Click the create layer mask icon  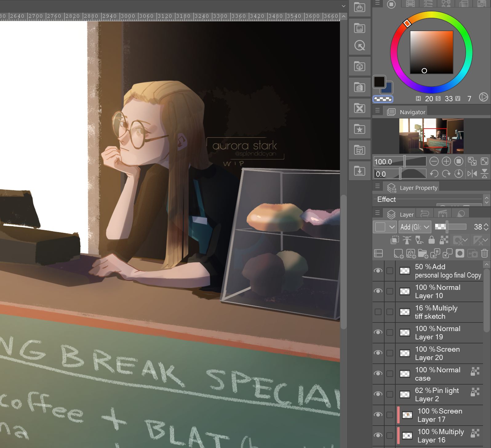point(460,254)
